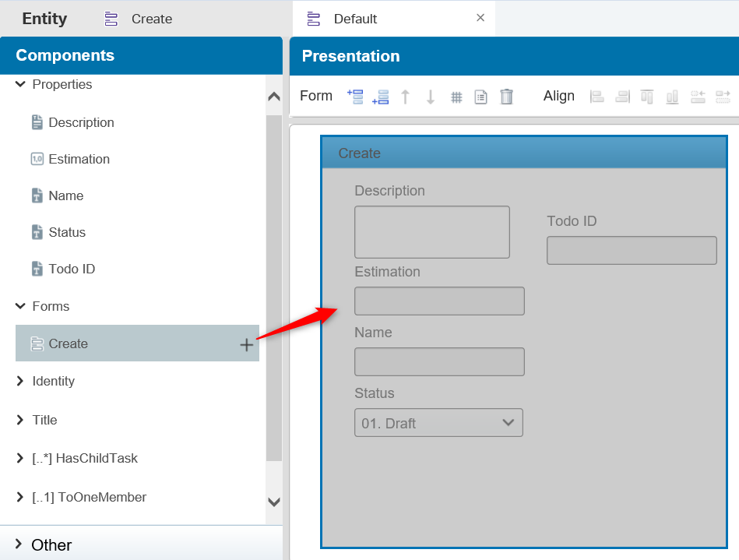The height and width of the screenshot is (560, 739).
Task: Click the Components panel header
Action: click(141, 55)
